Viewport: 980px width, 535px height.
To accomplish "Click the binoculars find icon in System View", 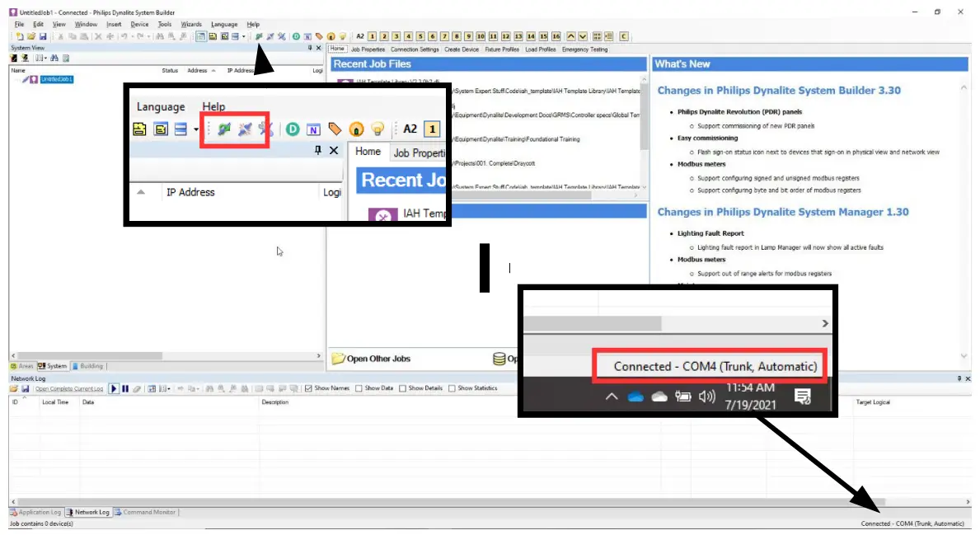I will coord(54,59).
